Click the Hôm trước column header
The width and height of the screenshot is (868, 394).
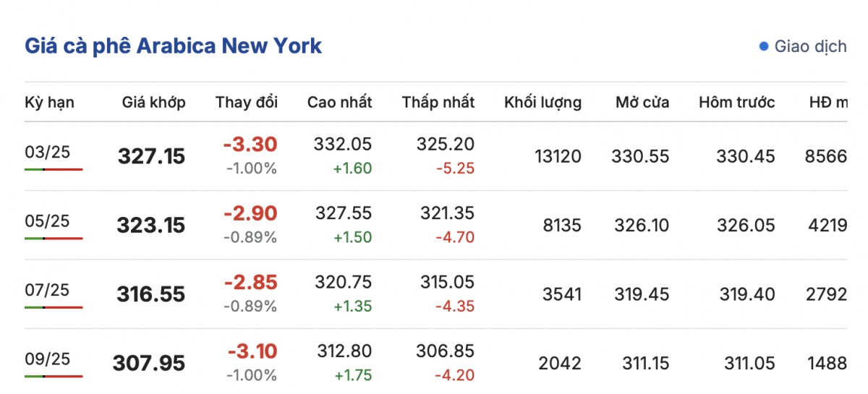[736, 102]
